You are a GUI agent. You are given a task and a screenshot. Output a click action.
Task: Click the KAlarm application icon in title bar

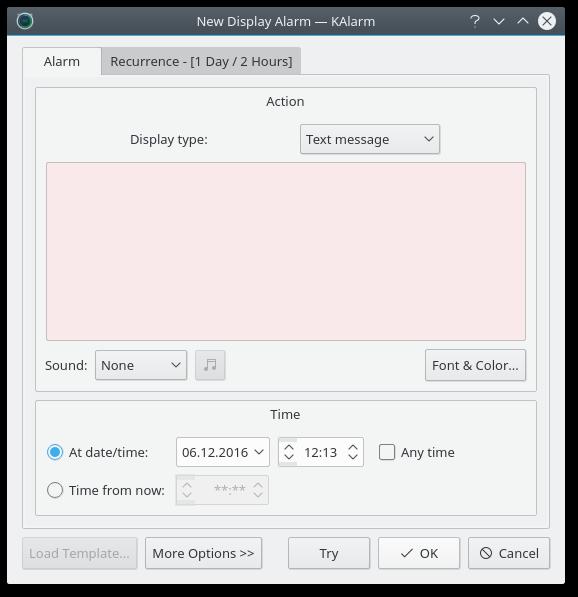point(25,21)
